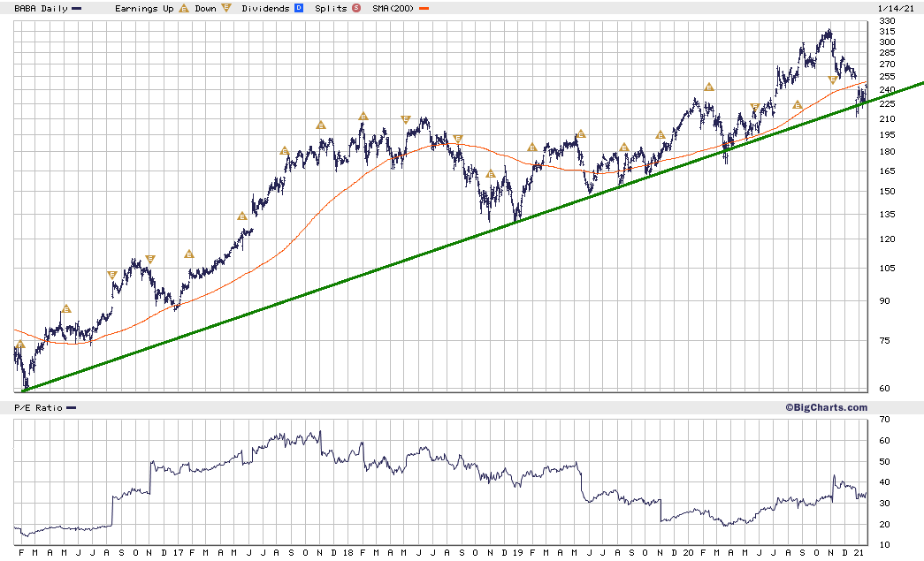Viewport: 924px width, 561px height.
Task: Open the ©BigCharts.com credit link
Action: pyautogui.click(x=826, y=407)
